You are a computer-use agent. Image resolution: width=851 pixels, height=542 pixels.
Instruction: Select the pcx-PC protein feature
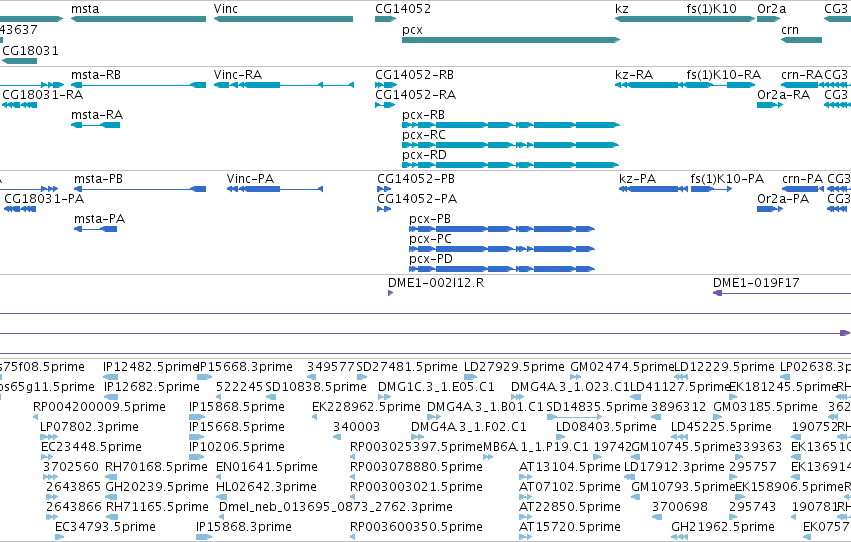pos(502,249)
